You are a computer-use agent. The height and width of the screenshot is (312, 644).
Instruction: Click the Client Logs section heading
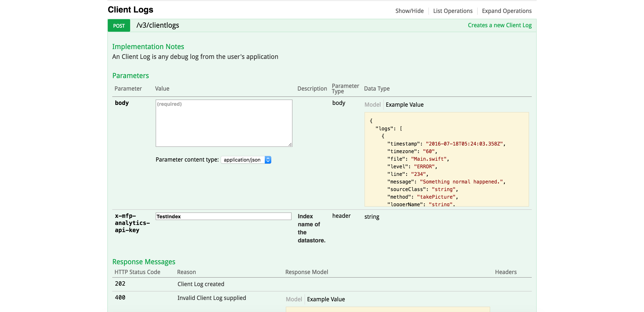click(x=130, y=10)
